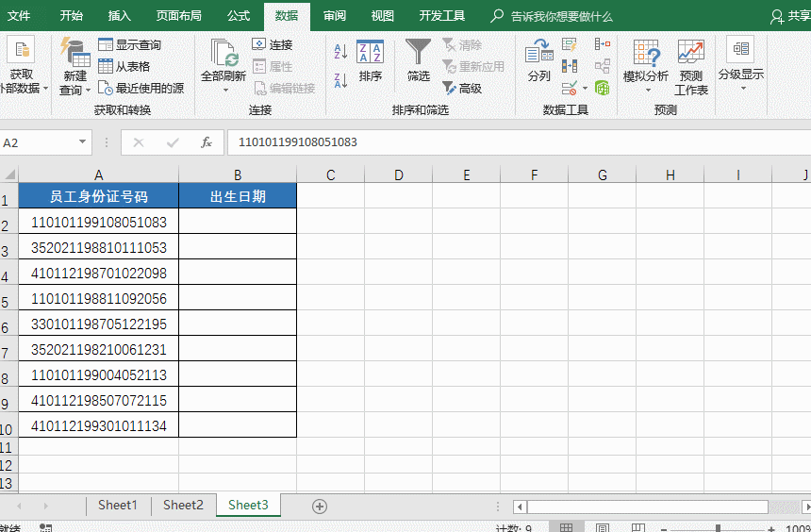Switch to the 公式 ribbon tab
Image resolution: width=811 pixels, height=532 pixels.
coord(238,16)
